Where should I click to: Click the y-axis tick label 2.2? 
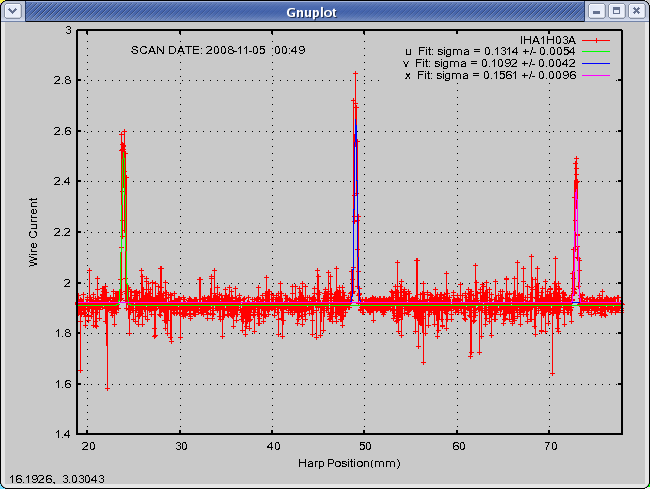[63, 232]
